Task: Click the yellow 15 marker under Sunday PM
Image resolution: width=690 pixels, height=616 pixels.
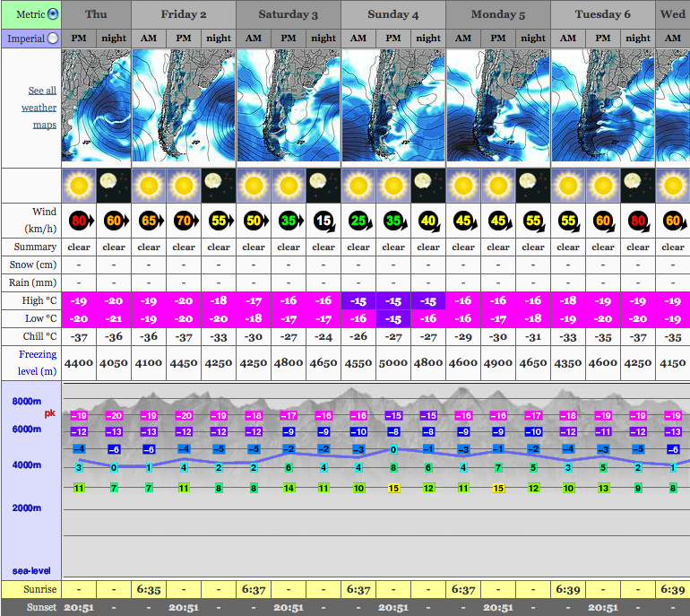Action: 393,488
